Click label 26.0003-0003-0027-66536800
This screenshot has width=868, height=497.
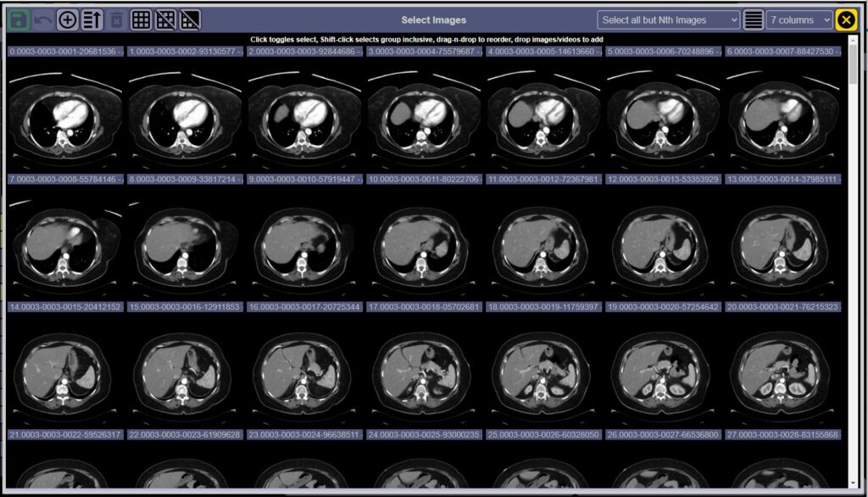point(663,435)
